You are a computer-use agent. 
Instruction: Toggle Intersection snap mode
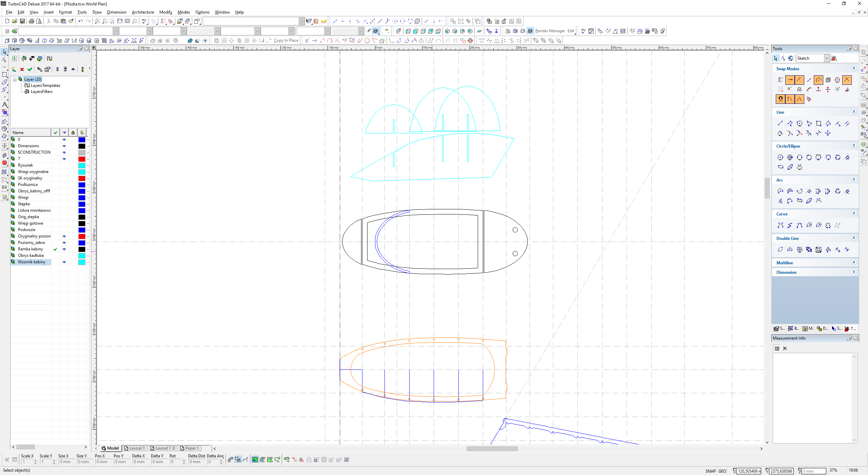[847, 80]
